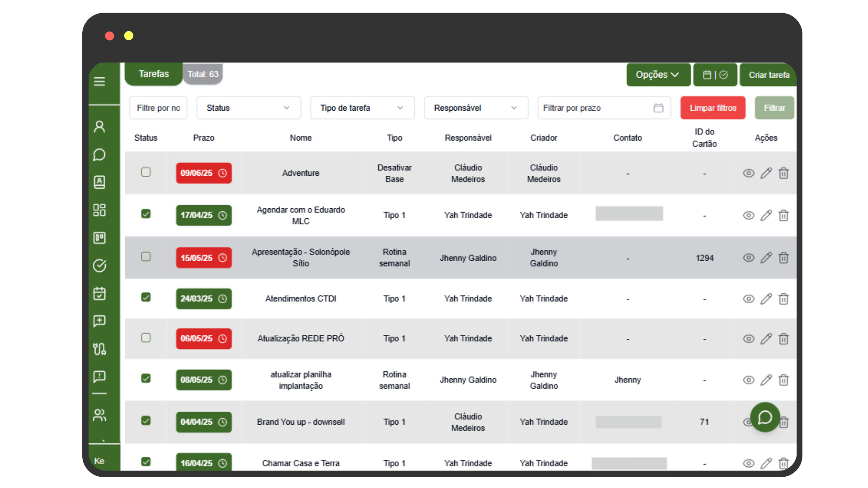Edit the Apresentação - Solonópole Sítio task
This screenshot has width=868, height=488.
tap(766, 258)
